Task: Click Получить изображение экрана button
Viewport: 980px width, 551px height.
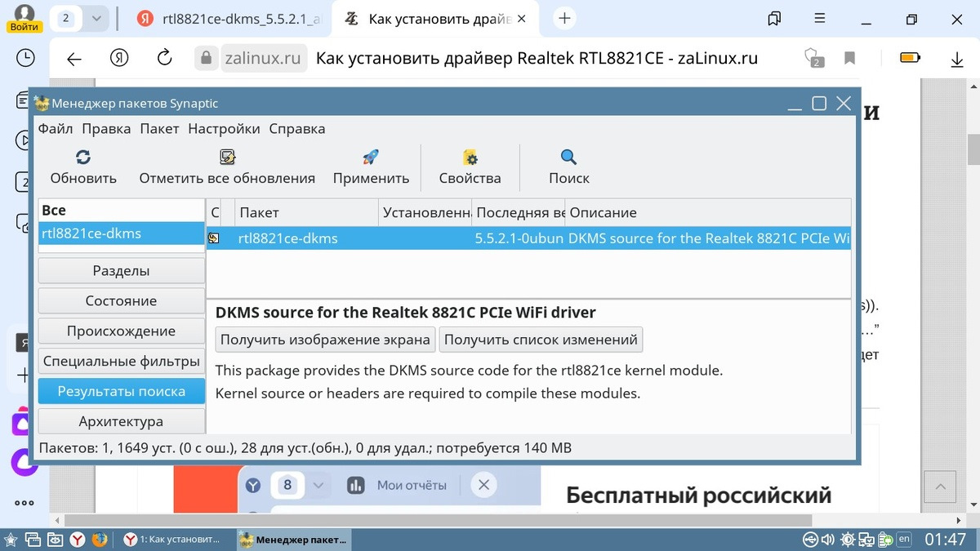Action: pyautogui.click(x=325, y=339)
